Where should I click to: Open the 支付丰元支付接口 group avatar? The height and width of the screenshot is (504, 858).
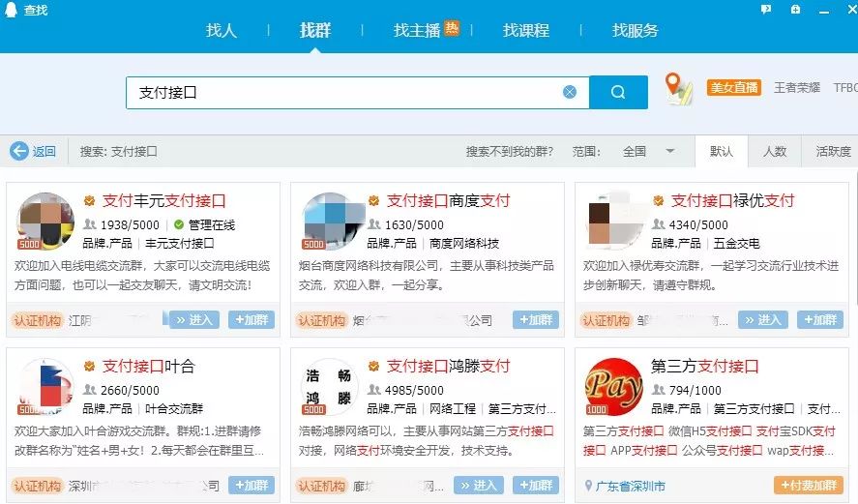[x=46, y=221]
